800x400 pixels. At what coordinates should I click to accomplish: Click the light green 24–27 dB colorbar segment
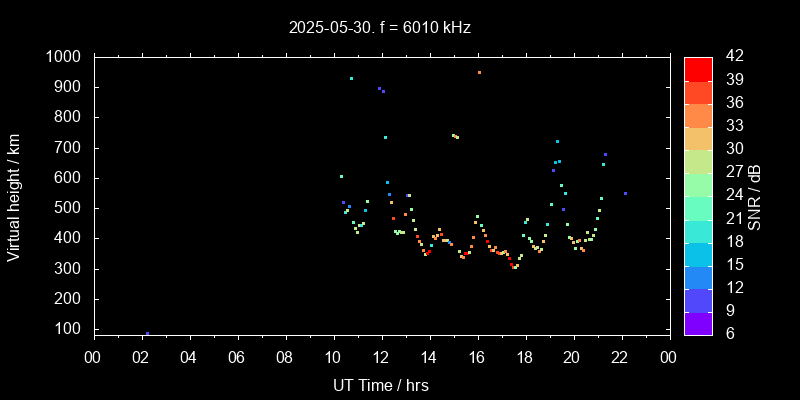(x=698, y=184)
